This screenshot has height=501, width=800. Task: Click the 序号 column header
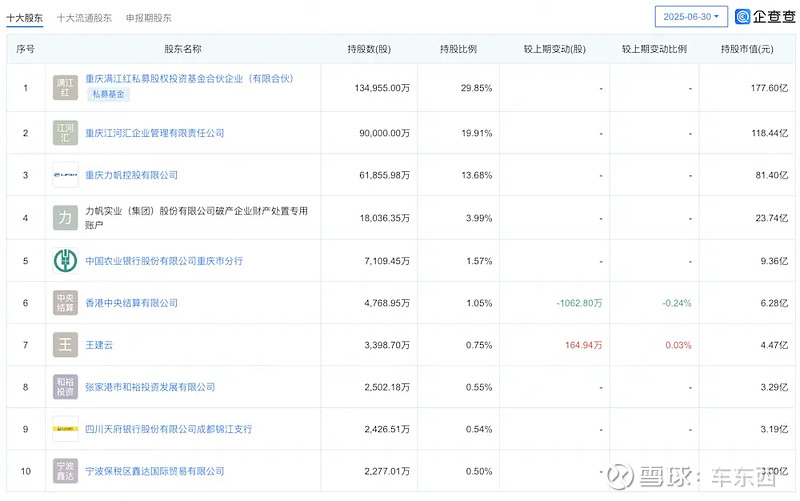tap(26, 49)
